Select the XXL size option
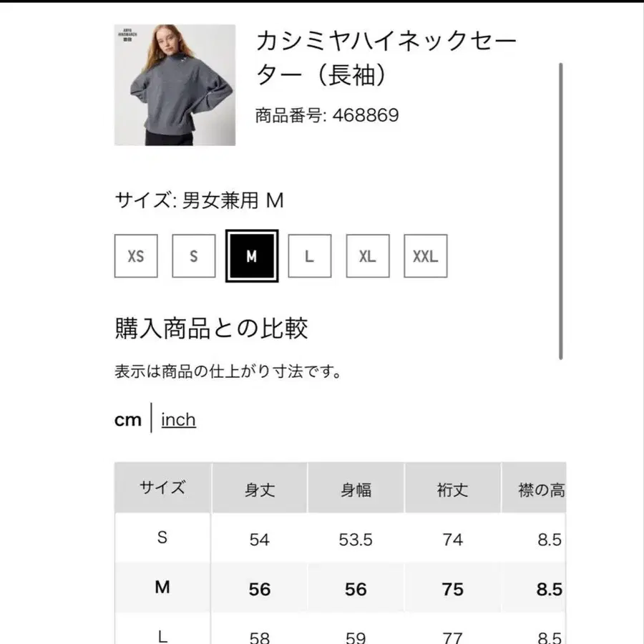The width and height of the screenshot is (644, 644). click(425, 255)
